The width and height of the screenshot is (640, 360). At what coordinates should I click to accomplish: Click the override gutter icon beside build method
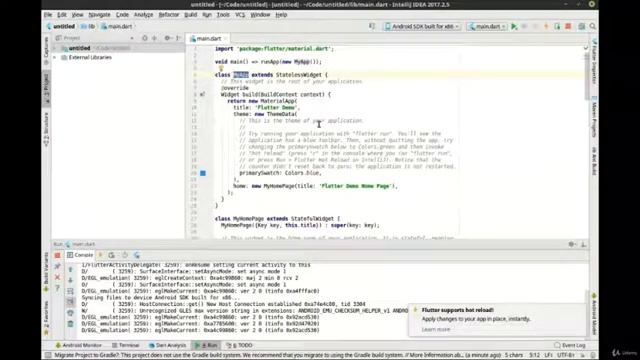(202, 94)
